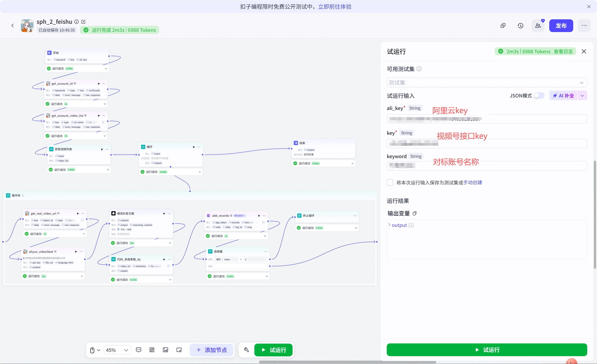The width and height of the screenshot is (597, 364).
Task: Enable the JSON模式 toggle
Action: (539, 96)
